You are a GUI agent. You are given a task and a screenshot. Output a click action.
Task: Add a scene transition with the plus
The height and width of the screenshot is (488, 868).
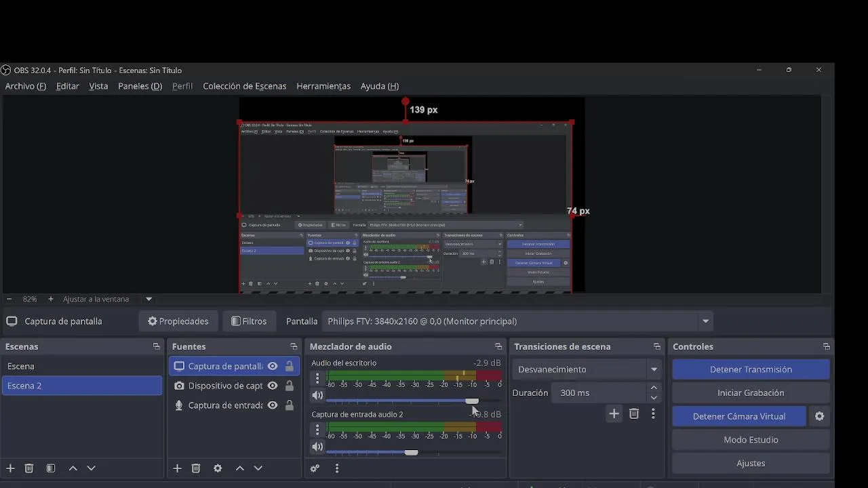pos(614,413)
